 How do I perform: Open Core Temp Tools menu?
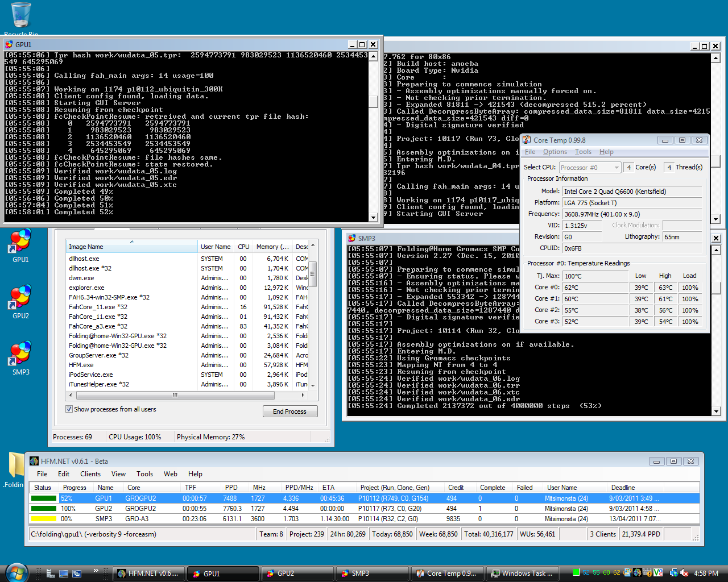click(x=583, y=152)
